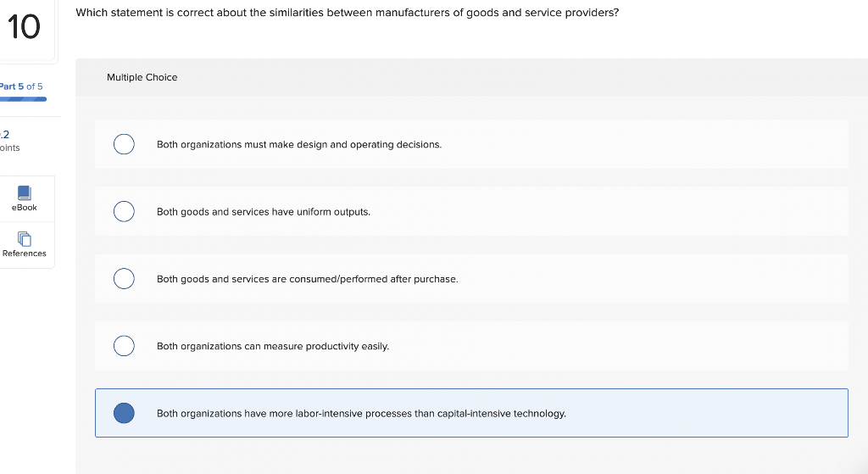Click the selected labor-intensive processes radio

(x=124, y=413)
